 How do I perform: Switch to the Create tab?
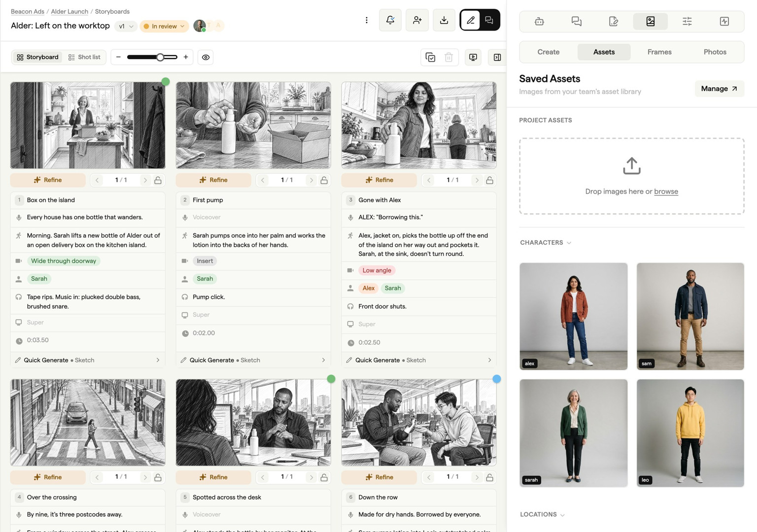tap(548, 52)
